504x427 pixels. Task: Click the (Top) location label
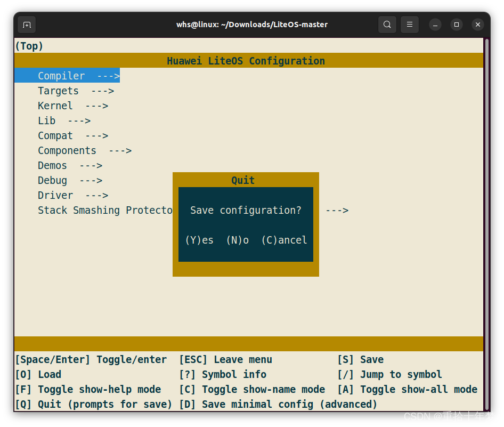point(29,46)
